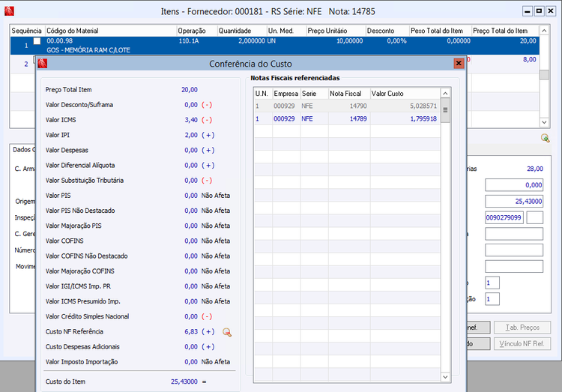Maximize the Itens window
Screen dimensions: 562x392
pyautogui.click(x=539, y=11)
